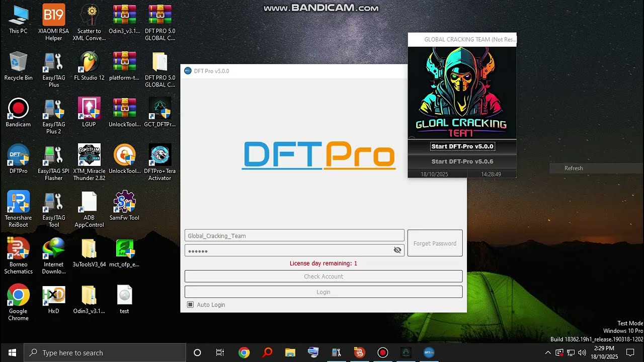Screen dimensions: 644x362
Task: Select the 3uToolsV3_64 folder icon
Action: (89, 252)
